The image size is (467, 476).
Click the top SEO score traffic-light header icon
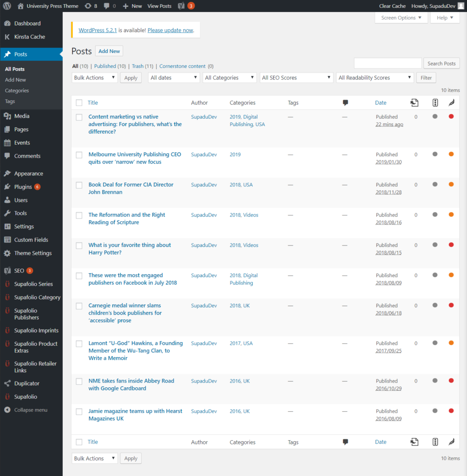tap(435, 103)
